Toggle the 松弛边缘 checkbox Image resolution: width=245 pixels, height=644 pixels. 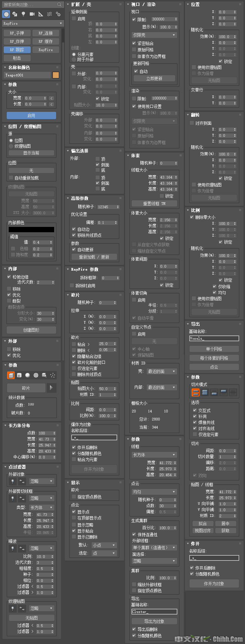9,277
